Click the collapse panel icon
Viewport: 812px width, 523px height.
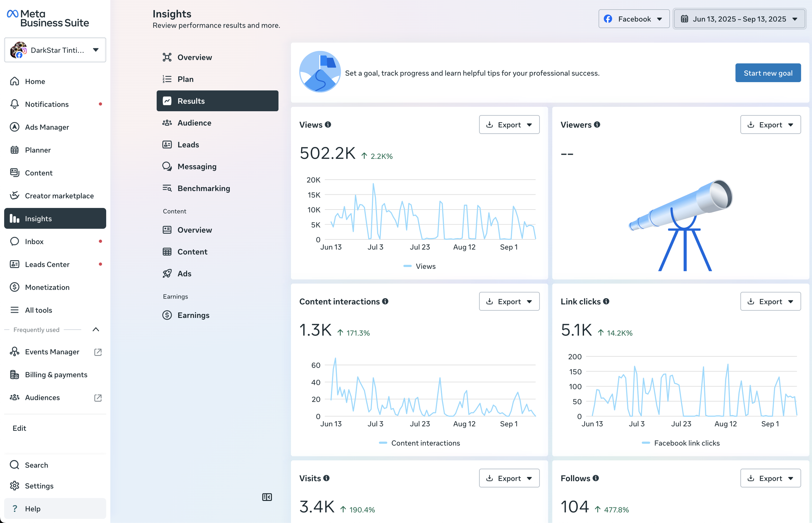click(267, 497)
